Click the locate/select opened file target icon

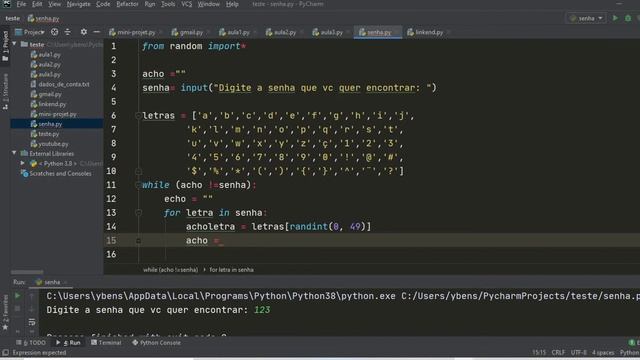coord(54,32)
